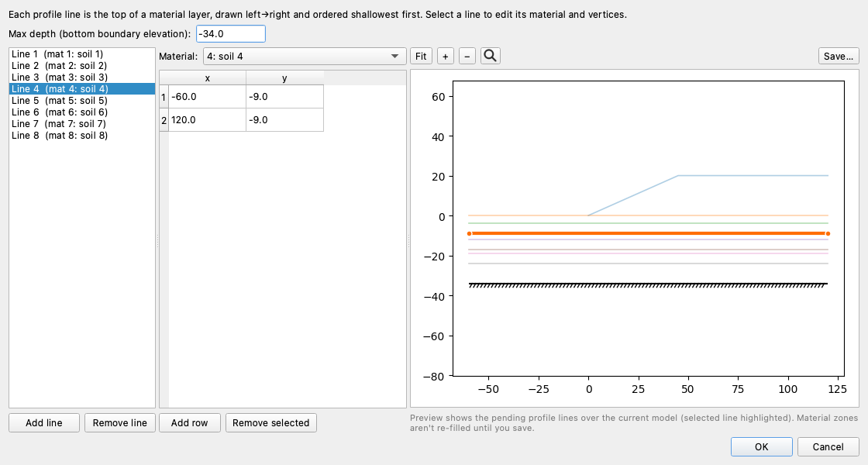Viewport: 868px width, 465px height.
Task: Fit the preview plot to view
Action: coord(421,56)
